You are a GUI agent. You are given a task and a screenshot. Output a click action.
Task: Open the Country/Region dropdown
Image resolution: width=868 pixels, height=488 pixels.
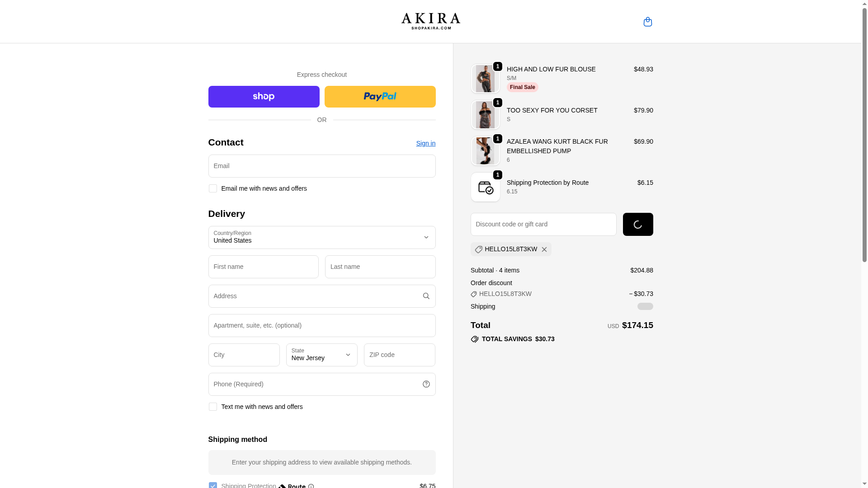pyautogui.click(x=321, y=237)
